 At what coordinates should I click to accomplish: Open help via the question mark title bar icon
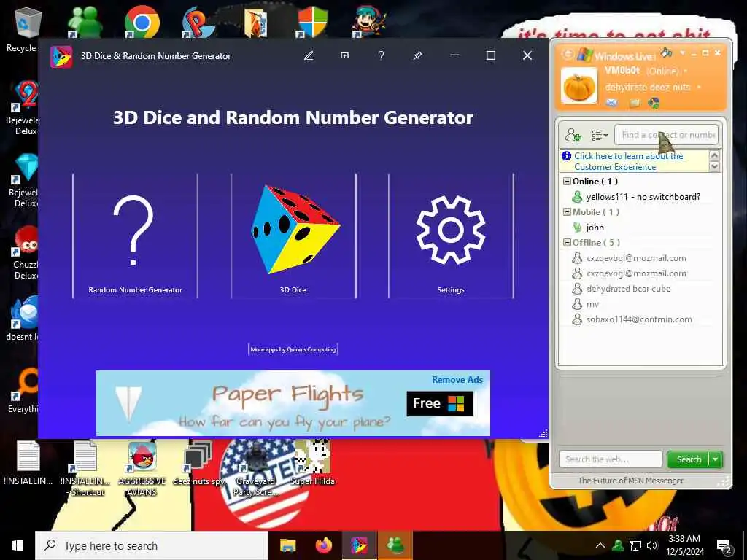[x=381, y=55]
